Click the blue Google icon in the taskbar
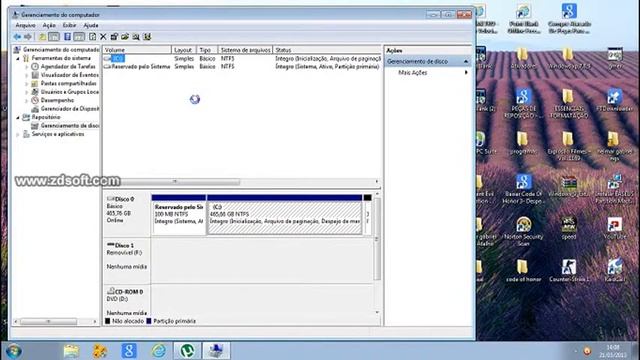The width and height of the screenshot is (640, 360). point(129,351)
